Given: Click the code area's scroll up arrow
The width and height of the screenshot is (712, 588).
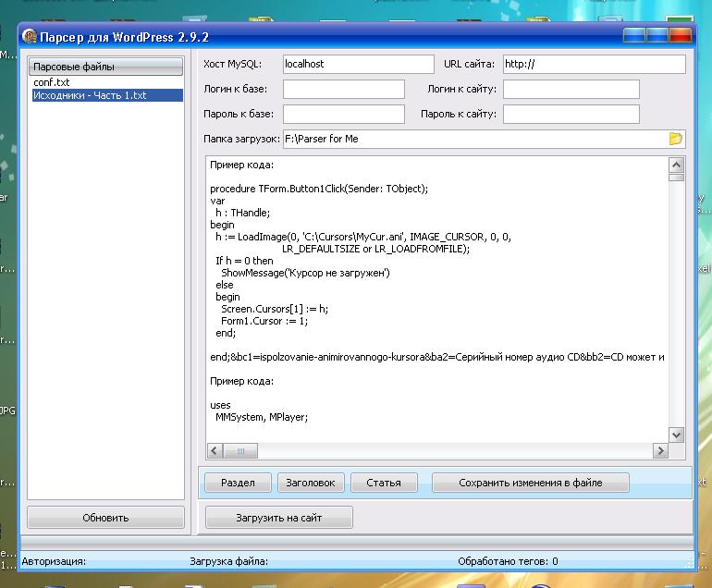Looking at the screenshot, I should coord(676,165).
